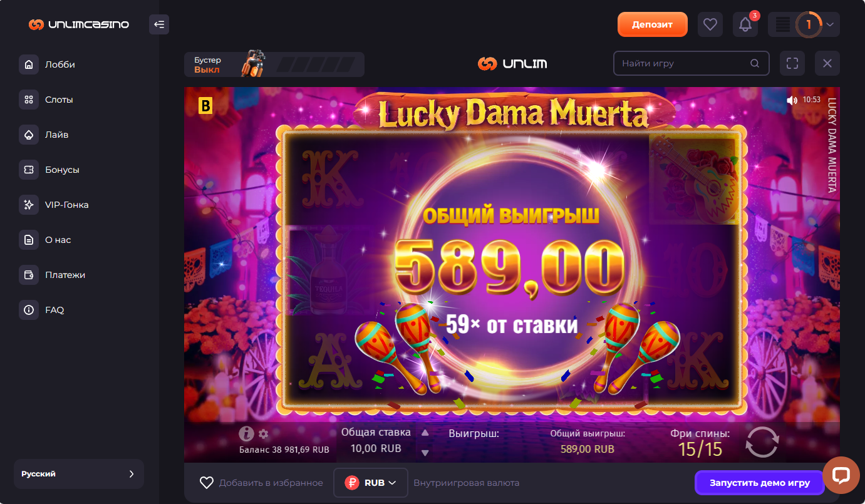Open favorites heart icon in top bar

point(710,24)
